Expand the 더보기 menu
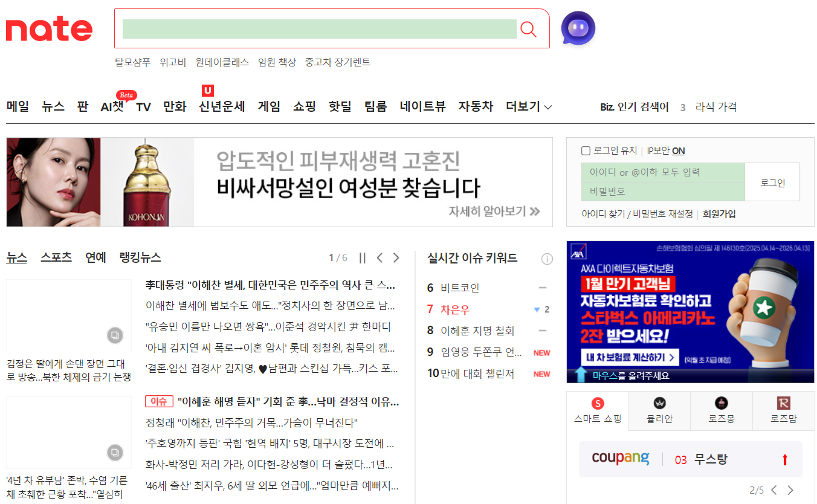Screen dimensions: 817x504 (x=529, y=107)
